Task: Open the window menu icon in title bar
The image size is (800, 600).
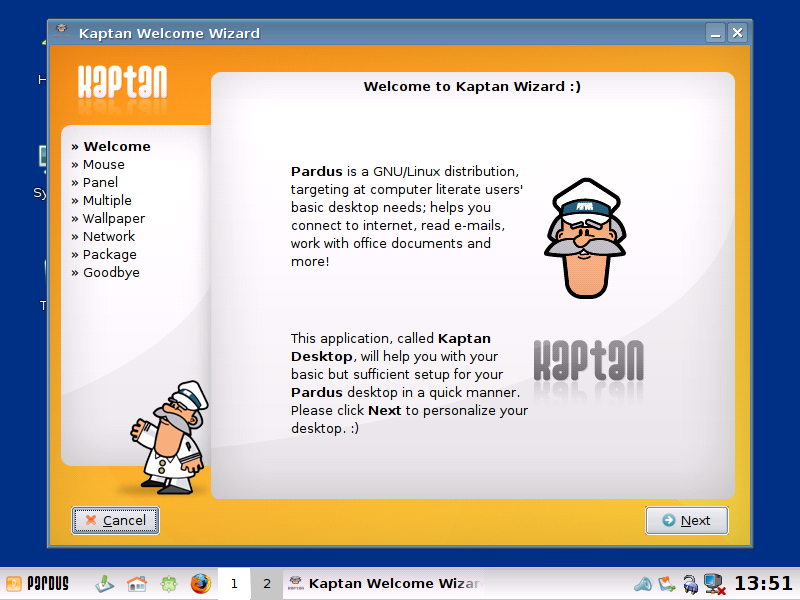Action: [x=62, y=33]
